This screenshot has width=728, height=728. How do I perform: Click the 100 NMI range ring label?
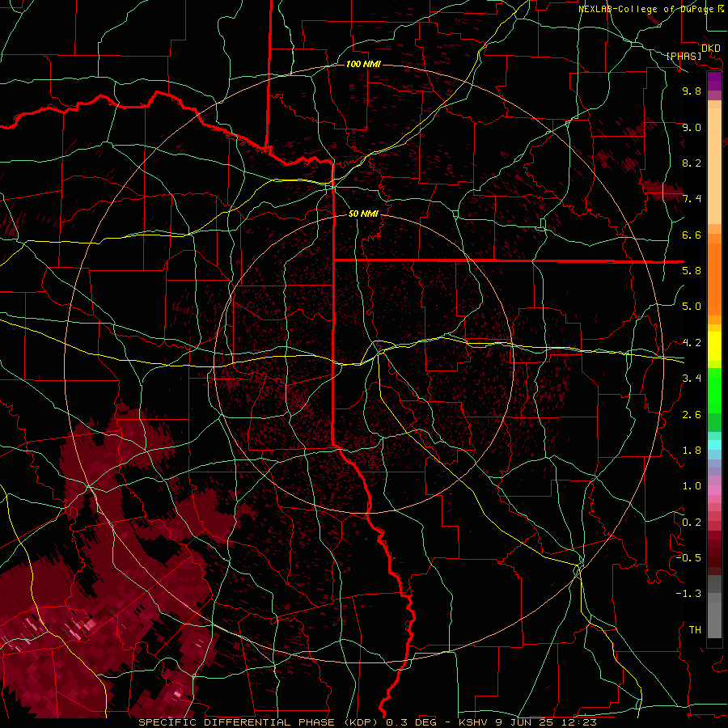point(363,64)
